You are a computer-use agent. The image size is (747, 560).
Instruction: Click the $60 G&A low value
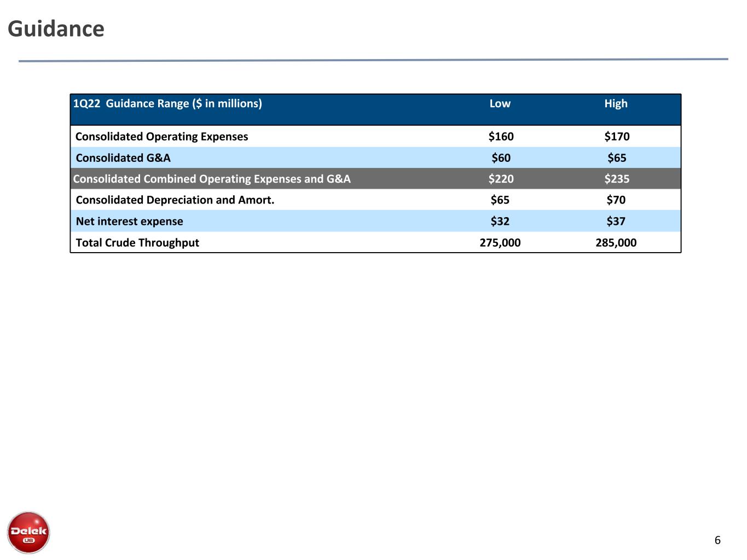(x=501, y=158)
